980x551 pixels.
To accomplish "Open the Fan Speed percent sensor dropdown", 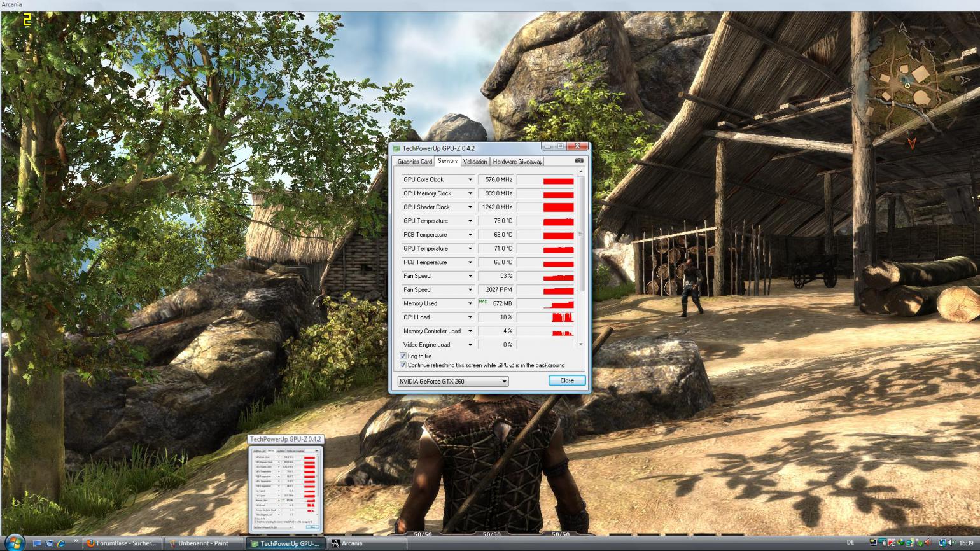I will 470,276.
